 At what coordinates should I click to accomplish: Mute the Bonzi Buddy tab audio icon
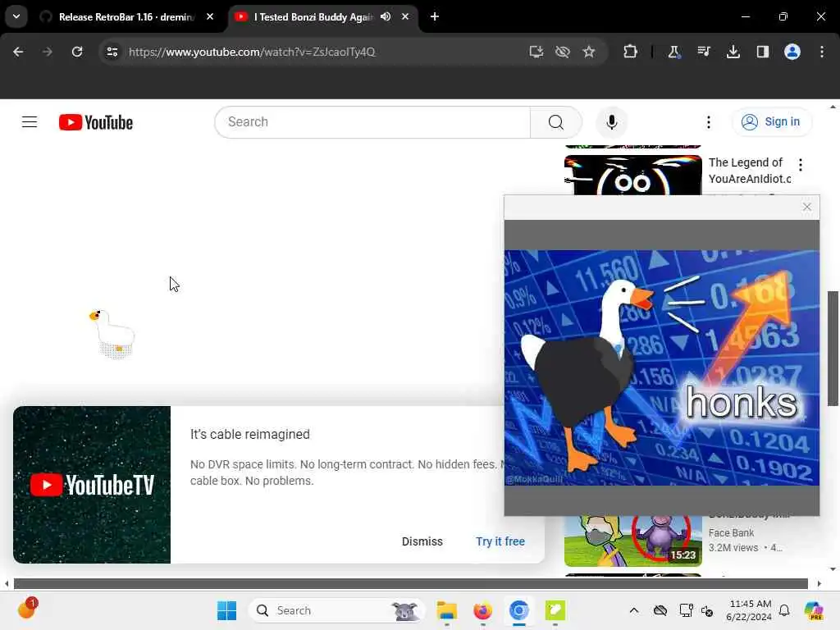[x=386, y=16]
